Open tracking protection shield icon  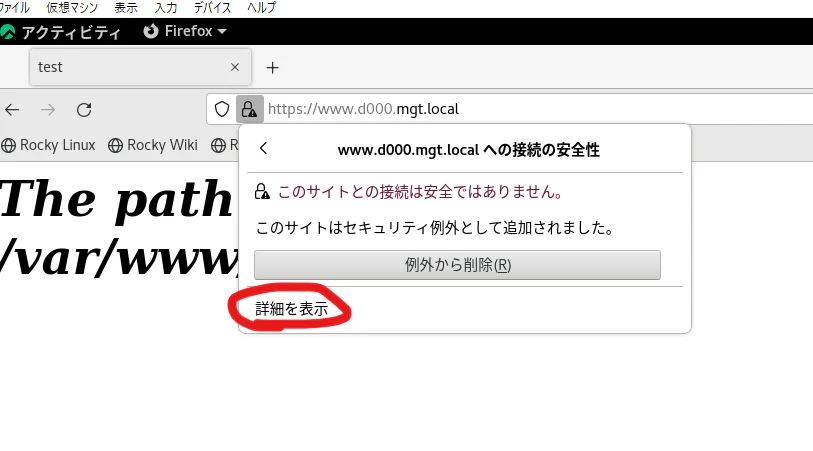[222, 109]
